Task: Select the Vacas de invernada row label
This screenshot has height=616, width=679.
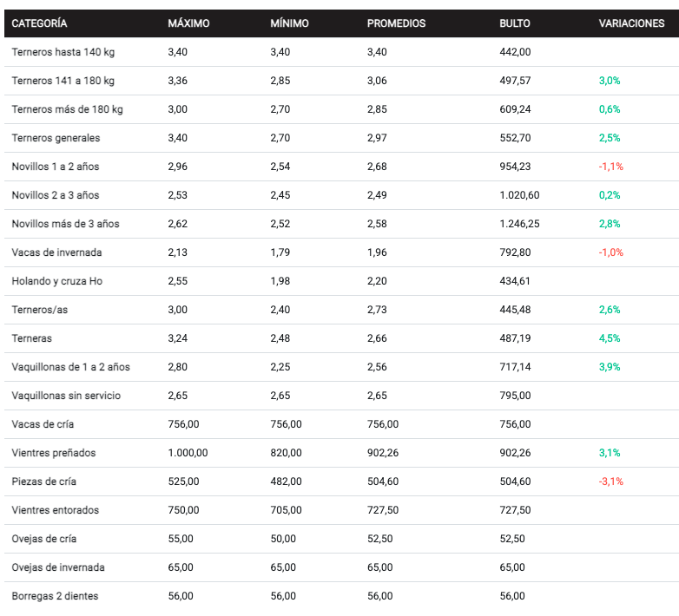Action: tap(57, 252)
